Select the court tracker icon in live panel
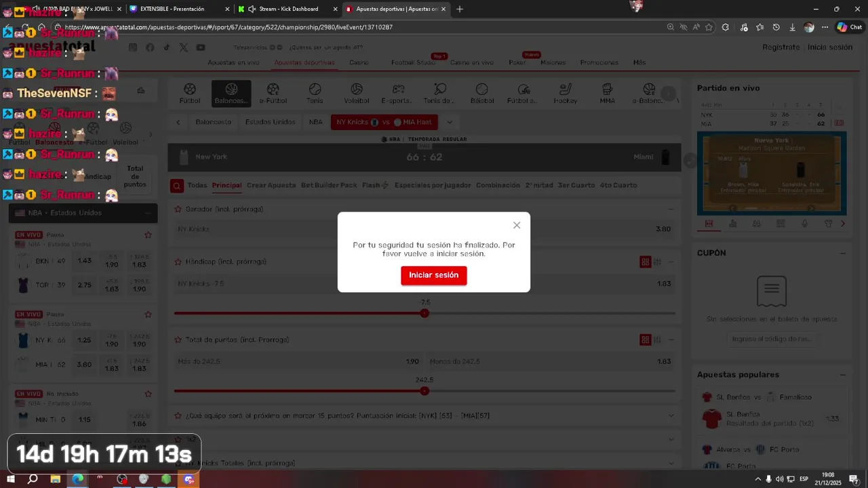This screenshot has width=868, height=488. [x=709, y=224]
